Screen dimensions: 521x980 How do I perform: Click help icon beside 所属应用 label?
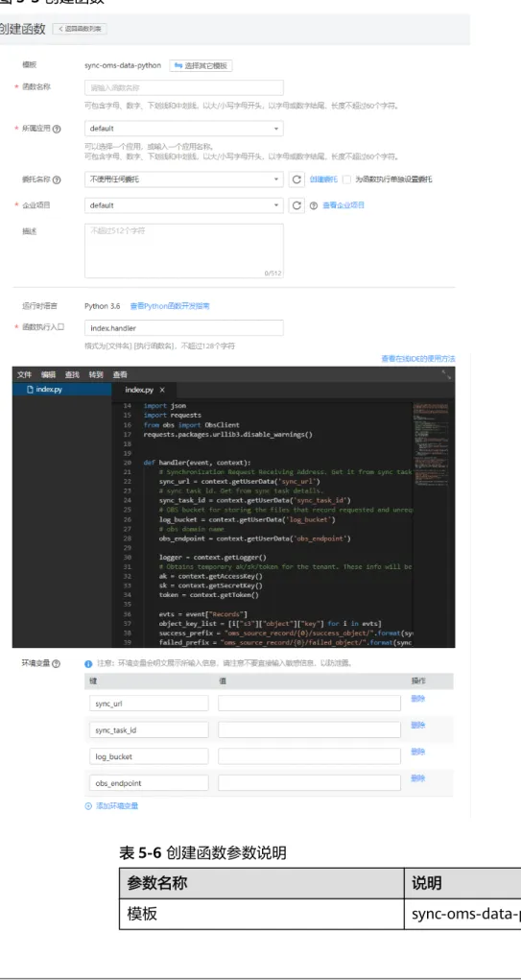(58, 129)
